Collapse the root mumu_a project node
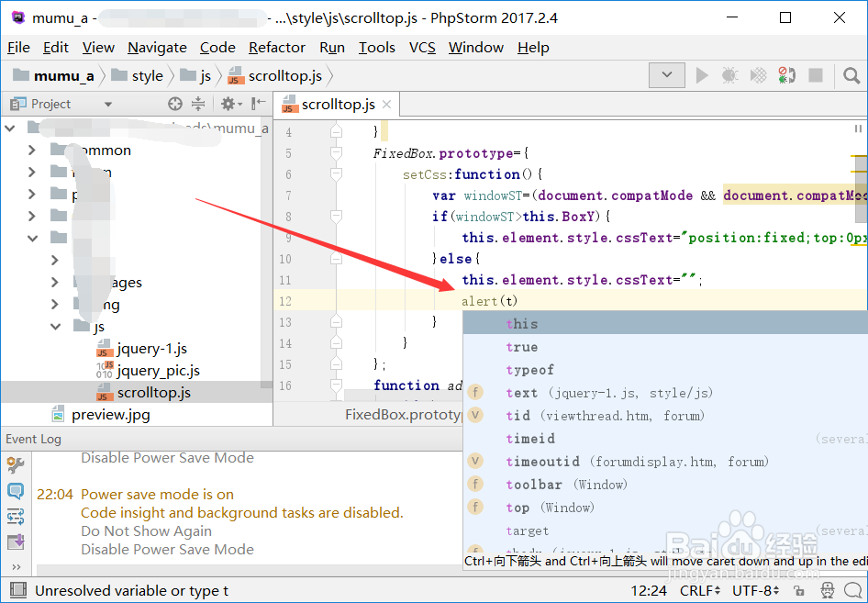 (10, 128)
